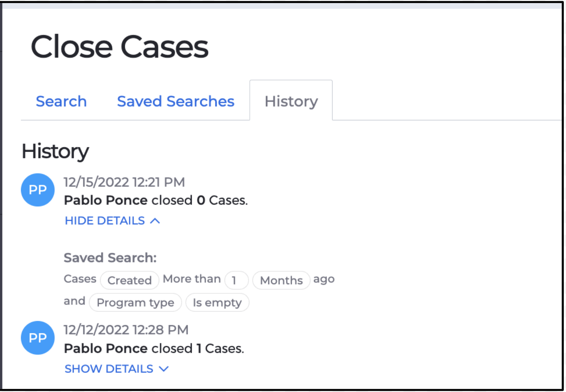
Task: Click the PP avatar for the 12/12 entry
Action: click(38, 338)
